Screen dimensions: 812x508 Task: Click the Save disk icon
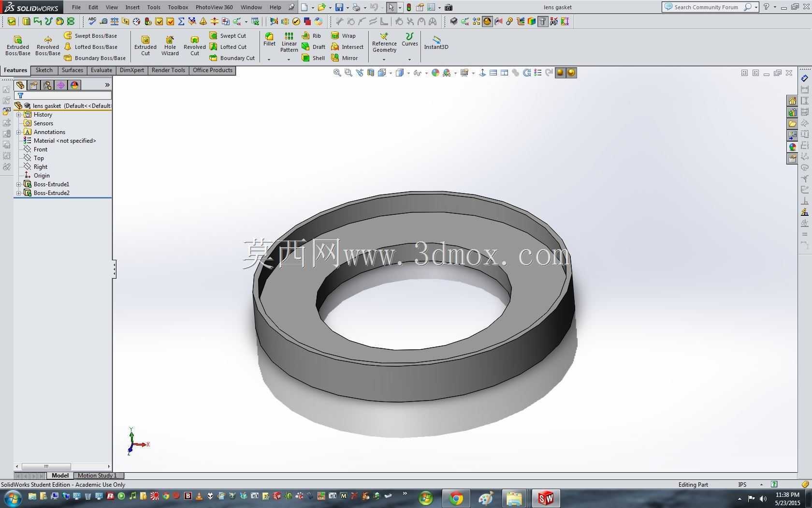coord(339,7)
